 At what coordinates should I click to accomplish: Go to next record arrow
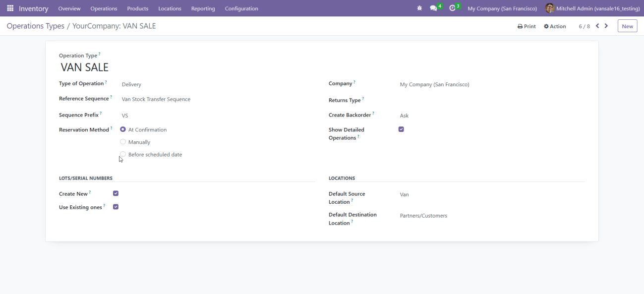tap(606, 26)
